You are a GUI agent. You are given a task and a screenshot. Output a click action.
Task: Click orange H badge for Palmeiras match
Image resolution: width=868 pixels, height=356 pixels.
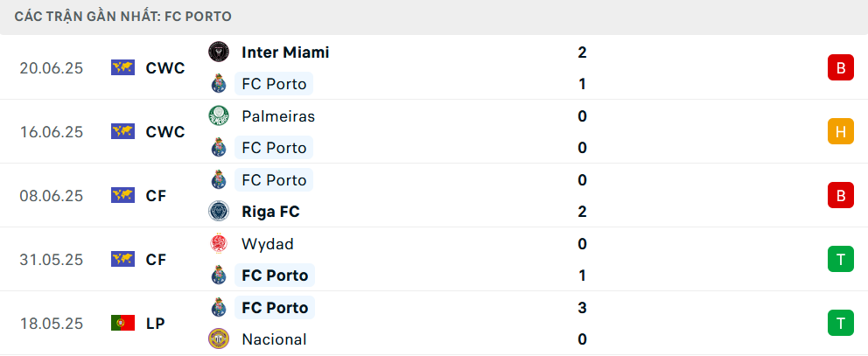tap(840, 132)
